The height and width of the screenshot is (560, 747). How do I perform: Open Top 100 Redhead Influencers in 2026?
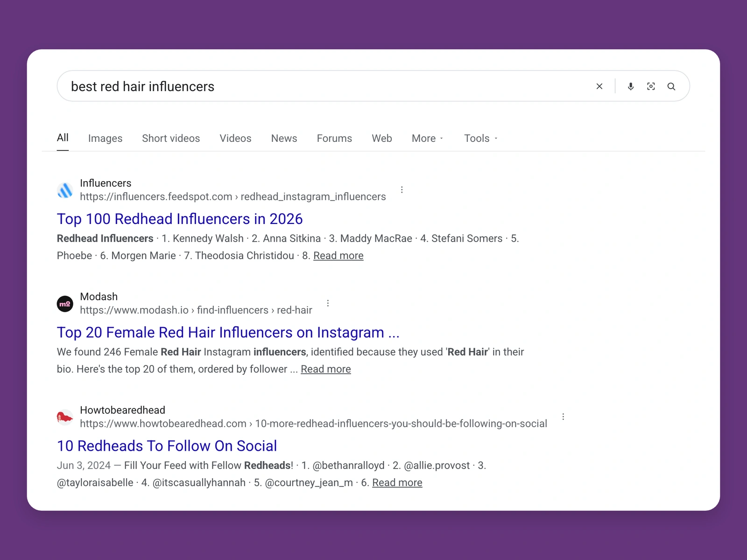180,219
